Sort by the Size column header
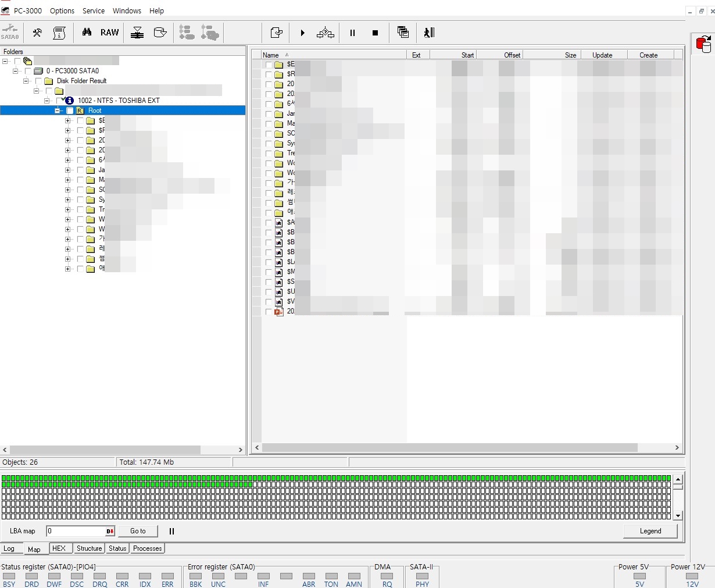The width and height of the screenshot is (715, 588). 552,55
